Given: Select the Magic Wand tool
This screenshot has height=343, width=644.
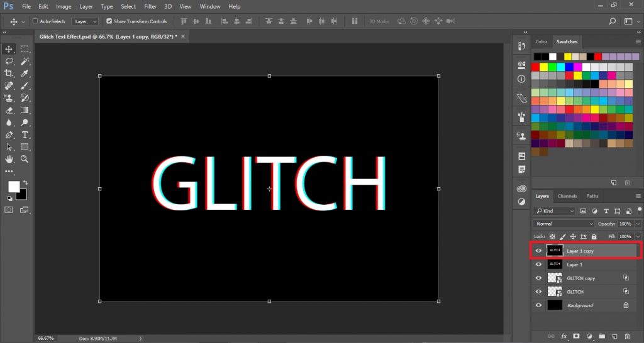Looking at the screenshot, I should [x=25, y=62].
